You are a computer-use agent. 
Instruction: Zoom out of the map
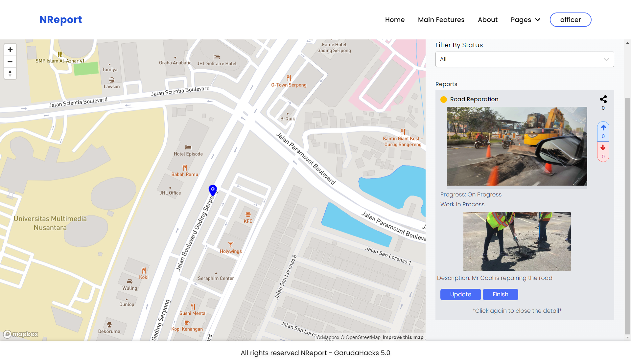coord(10,61)
